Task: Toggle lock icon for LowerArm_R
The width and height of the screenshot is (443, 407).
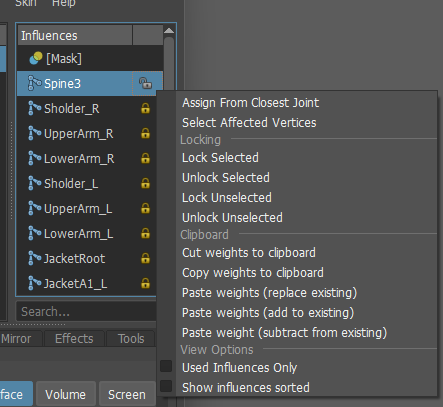Action: tap(145, 158)
